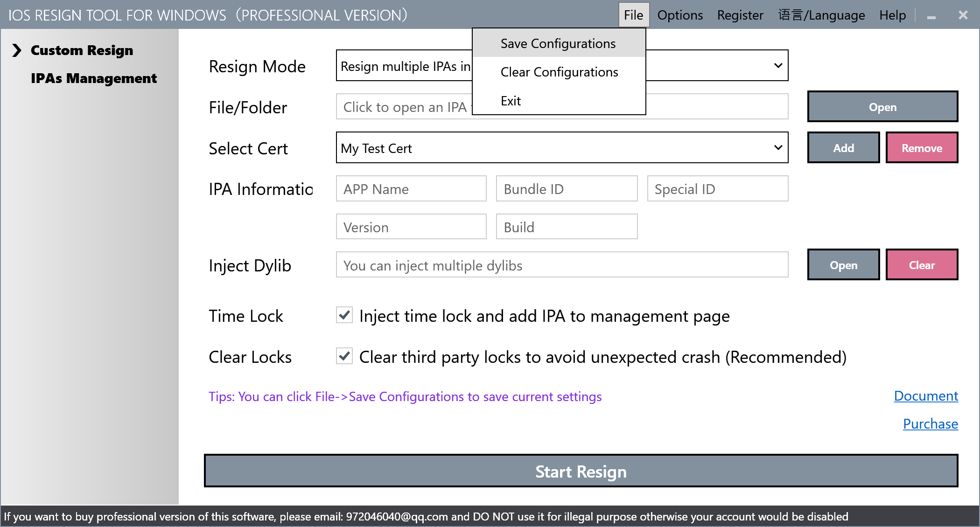Image resolution: width=980 pixels, height=527 pixels.
Task: Open the Select Cert dropdown
Action: coord(777,148)
